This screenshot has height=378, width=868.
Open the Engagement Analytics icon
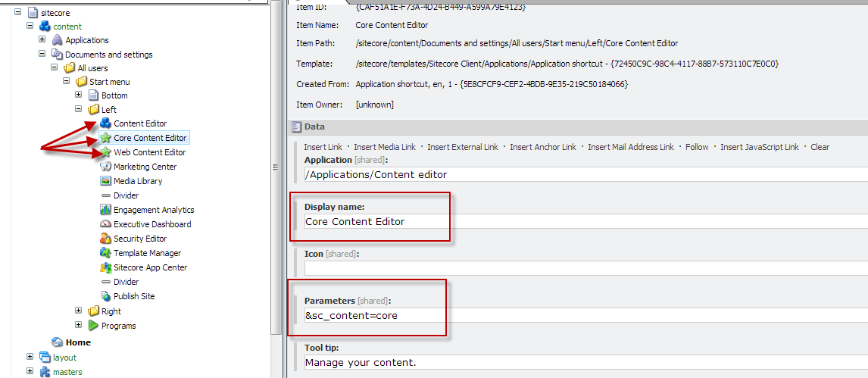click(106, 210)
